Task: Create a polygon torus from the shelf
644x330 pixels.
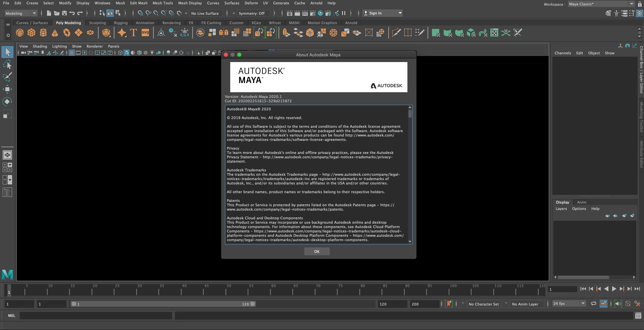Action: 67,33
